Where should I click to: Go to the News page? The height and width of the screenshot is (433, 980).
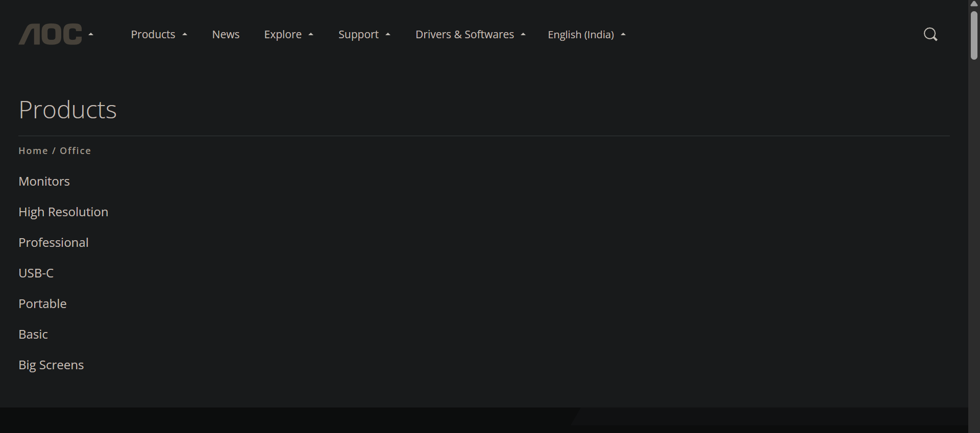pos(226,34)
